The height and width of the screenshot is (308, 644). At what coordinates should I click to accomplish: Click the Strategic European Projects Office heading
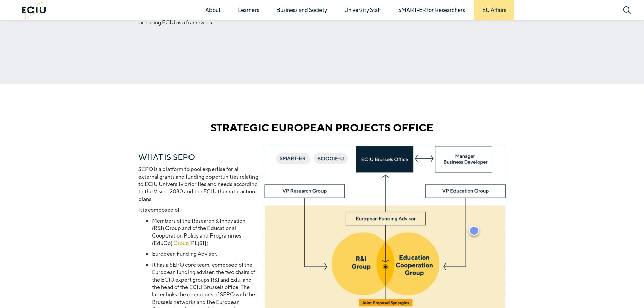pyautogui.click(x=322, y=128)
